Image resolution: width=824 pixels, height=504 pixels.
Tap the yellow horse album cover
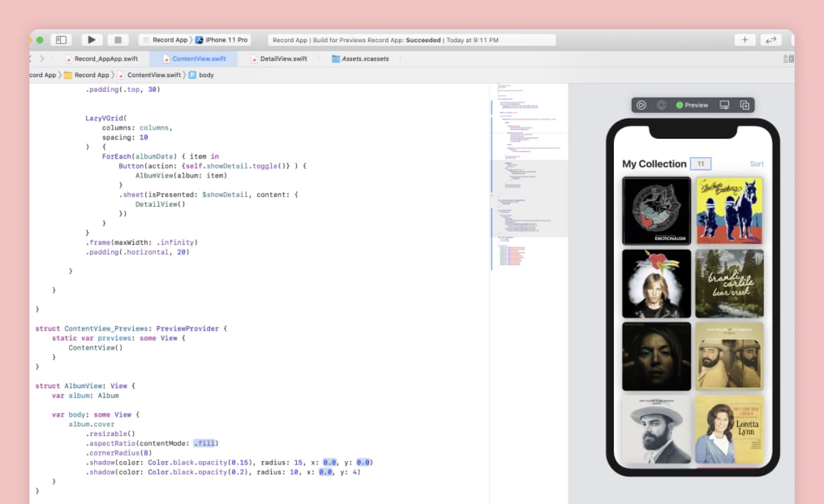coord(729,211)
